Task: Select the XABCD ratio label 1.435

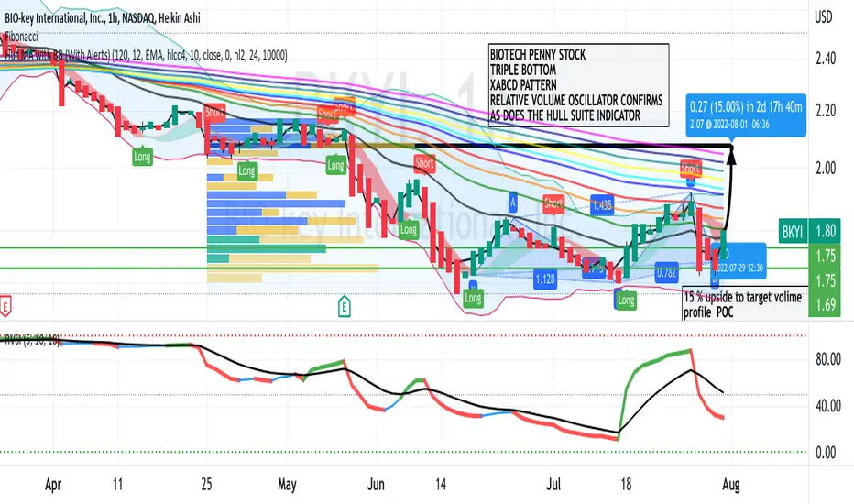Action: coord(602,204)
